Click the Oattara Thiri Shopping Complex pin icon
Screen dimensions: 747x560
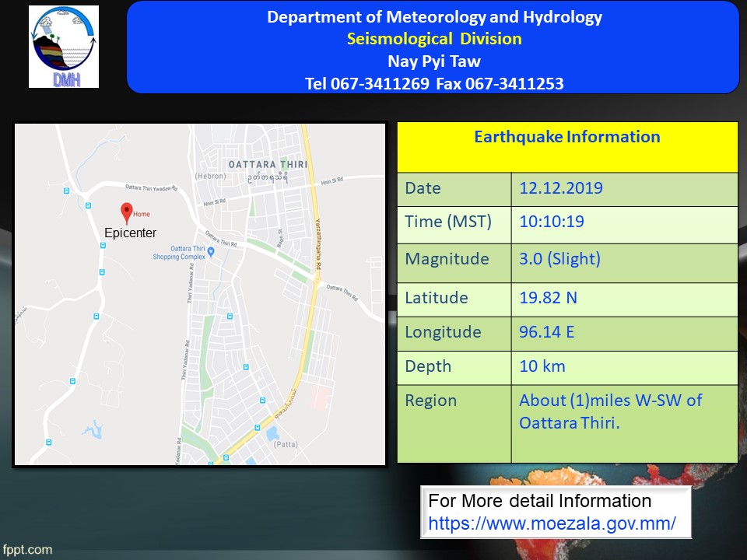(x=211, y=250)
